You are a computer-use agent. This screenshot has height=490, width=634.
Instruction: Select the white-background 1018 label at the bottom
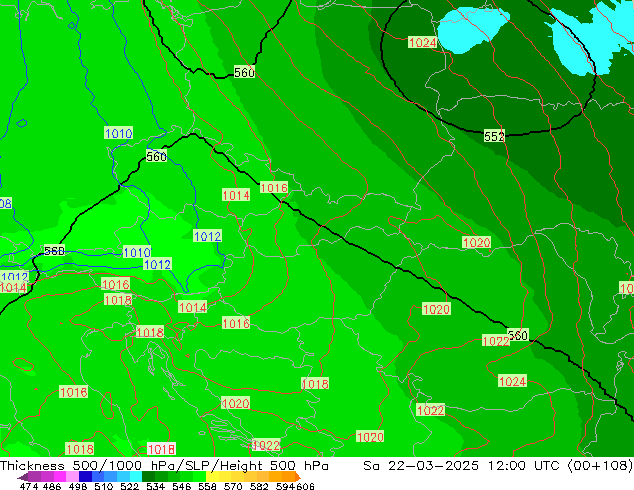[x=161, y=449]
